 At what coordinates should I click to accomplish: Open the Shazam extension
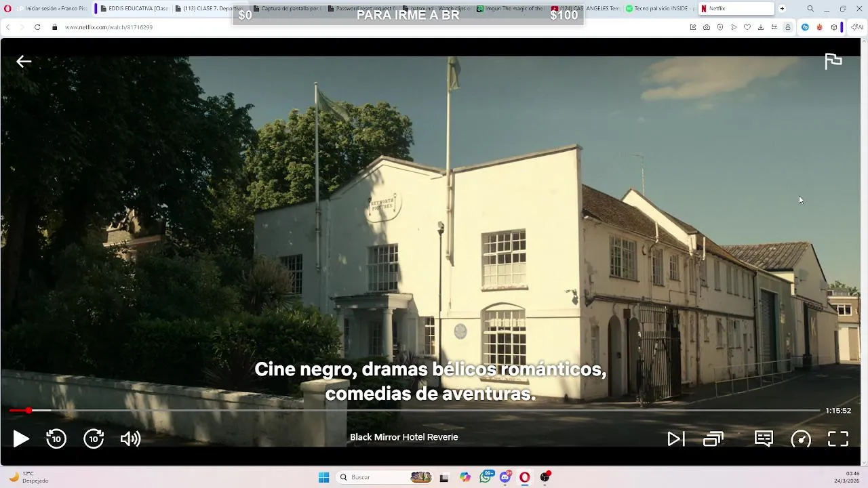(806, 27)
